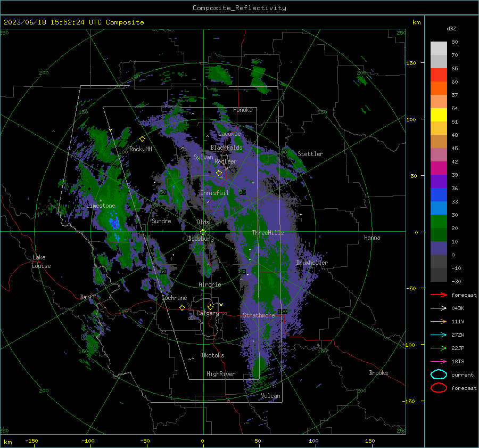
Task: Click the Hanna city label
Action: pos(372,238)
